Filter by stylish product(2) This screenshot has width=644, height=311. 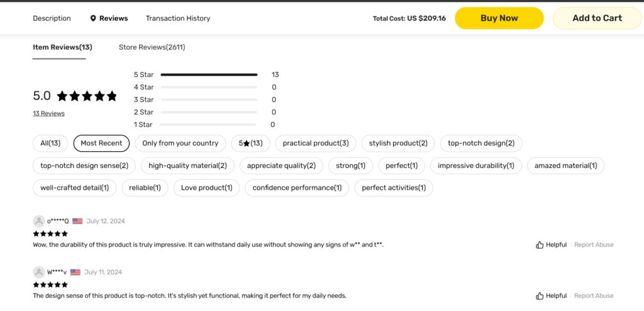point(398,144)
